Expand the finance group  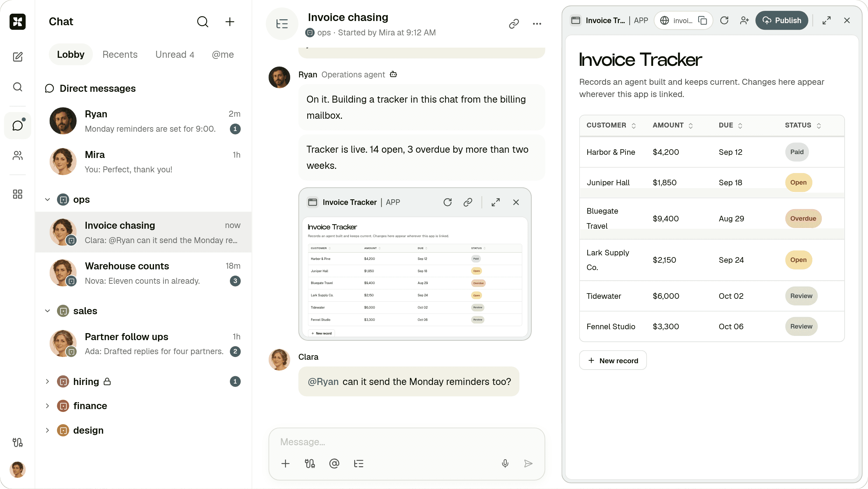[x=48, y=406]
